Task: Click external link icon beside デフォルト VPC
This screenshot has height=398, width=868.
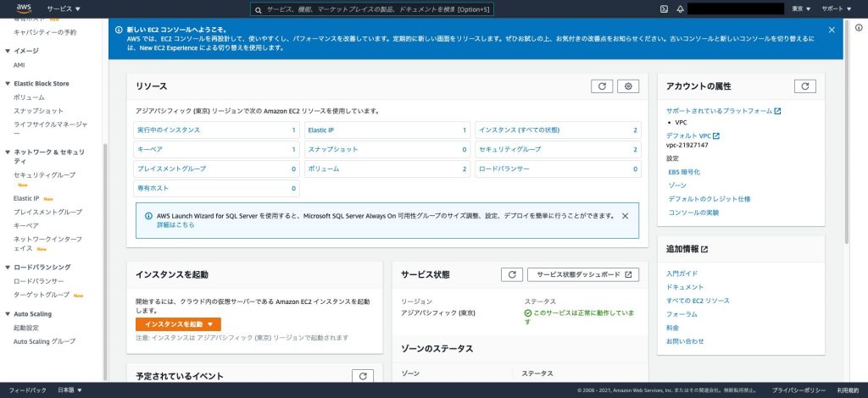Action: pyautogui.click(x=716, y=136)
